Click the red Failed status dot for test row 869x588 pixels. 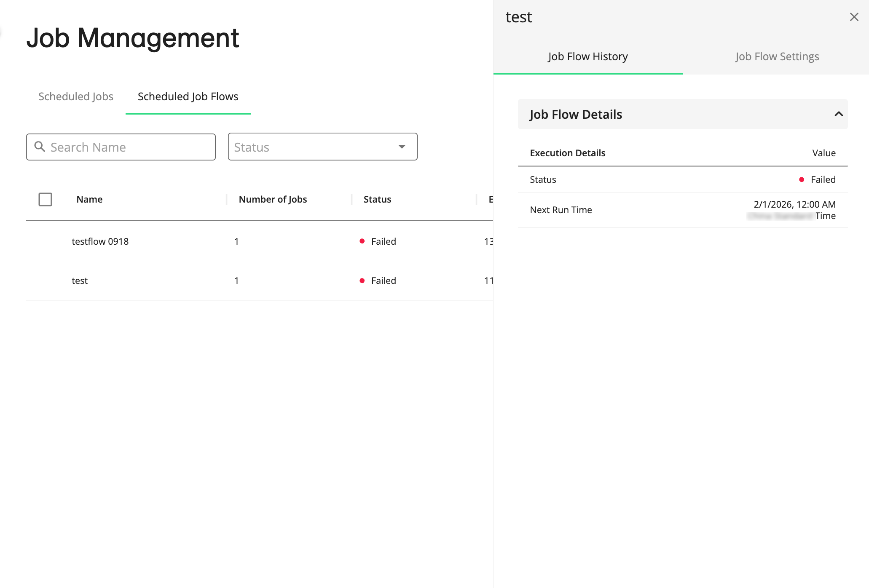point(362,281)
